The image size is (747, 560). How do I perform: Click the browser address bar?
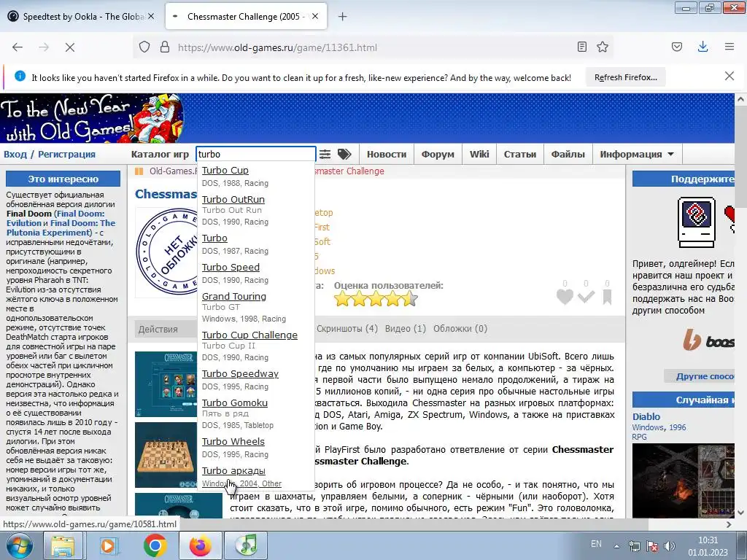coord(371,47)
